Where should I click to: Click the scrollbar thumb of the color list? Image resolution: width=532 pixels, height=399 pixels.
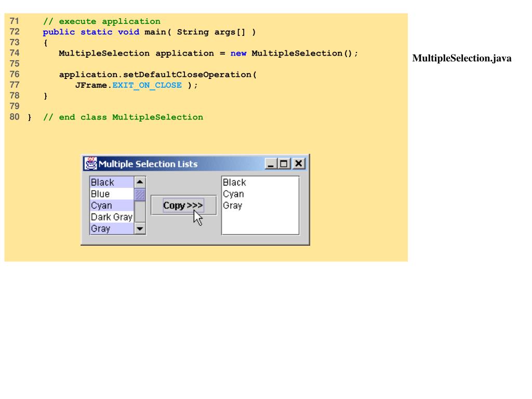coord(140,195)
